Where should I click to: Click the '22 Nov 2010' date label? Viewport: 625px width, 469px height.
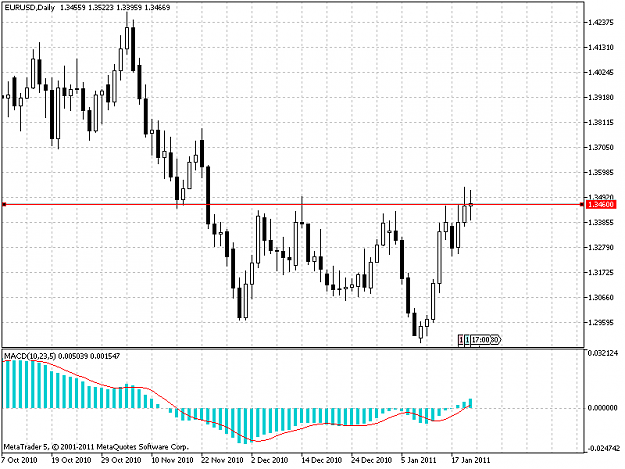[x=222, y=460]
